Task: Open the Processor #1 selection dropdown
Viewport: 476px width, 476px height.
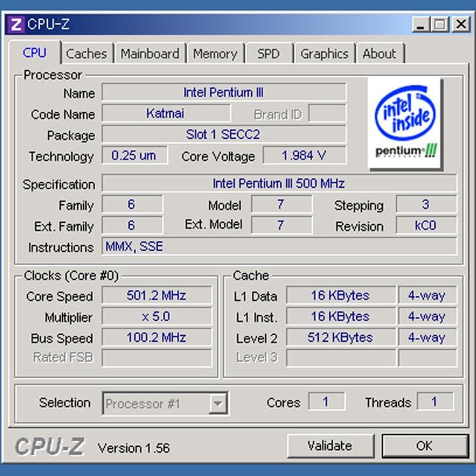Action: point(165,403)
